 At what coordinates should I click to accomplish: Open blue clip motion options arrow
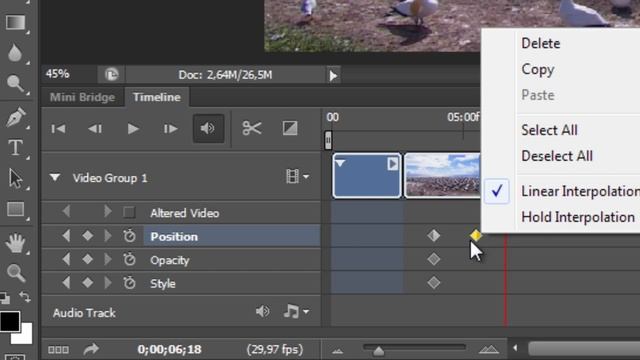[393, 164]
